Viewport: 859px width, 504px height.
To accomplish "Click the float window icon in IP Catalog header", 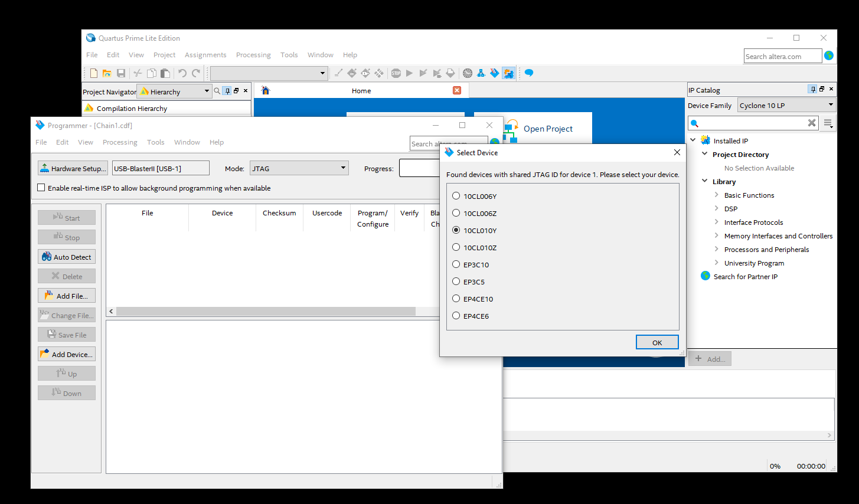I will pos(822,89).
